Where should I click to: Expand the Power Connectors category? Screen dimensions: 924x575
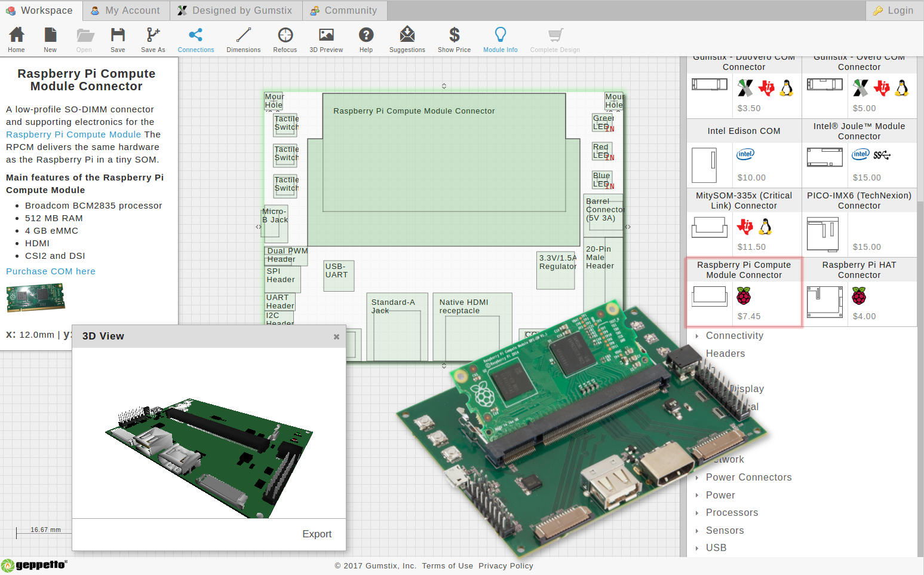point(748,478)
